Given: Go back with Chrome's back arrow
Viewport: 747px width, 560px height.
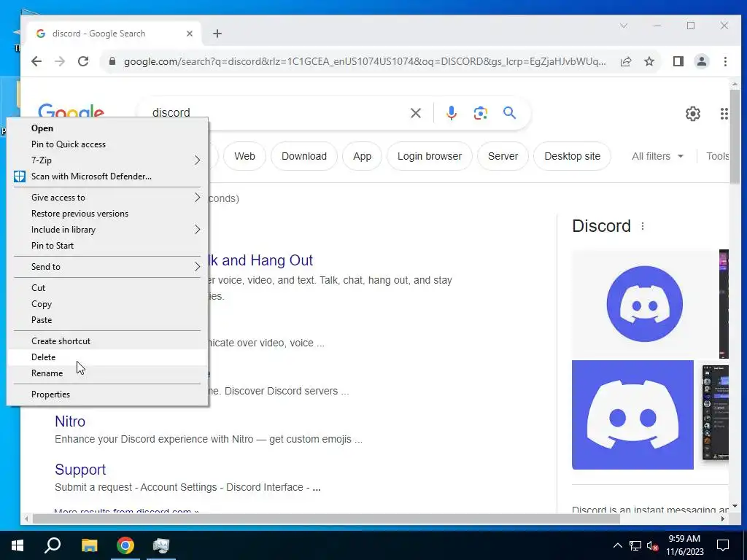Looking at the screenshot, I should pos(36,61).
